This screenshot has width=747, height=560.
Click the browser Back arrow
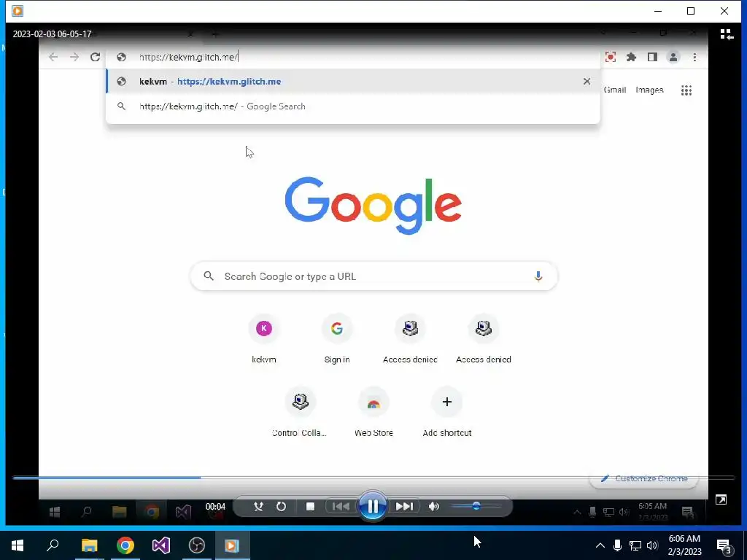(x=53, y=57)
